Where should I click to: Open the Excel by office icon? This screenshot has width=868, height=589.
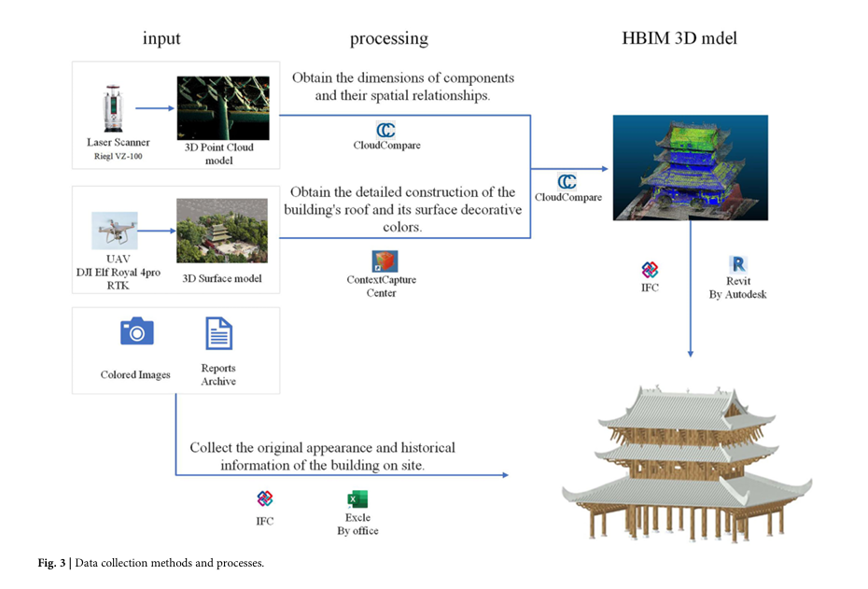pos(357,498)
